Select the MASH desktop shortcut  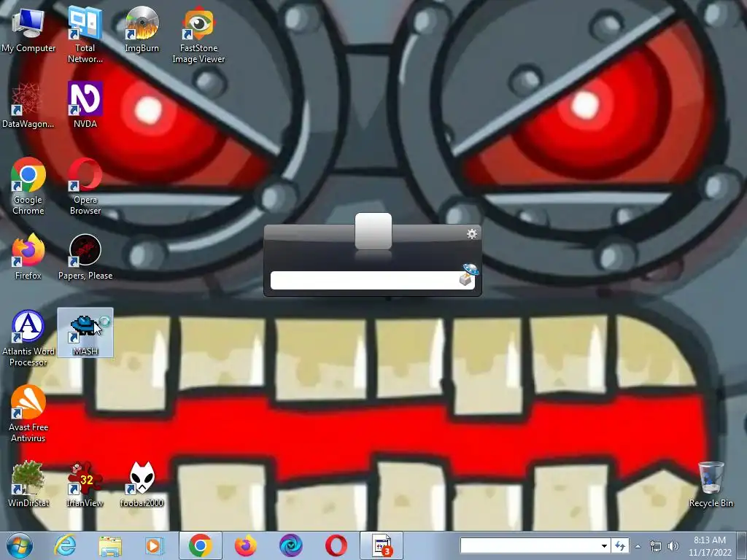(85, 332)
